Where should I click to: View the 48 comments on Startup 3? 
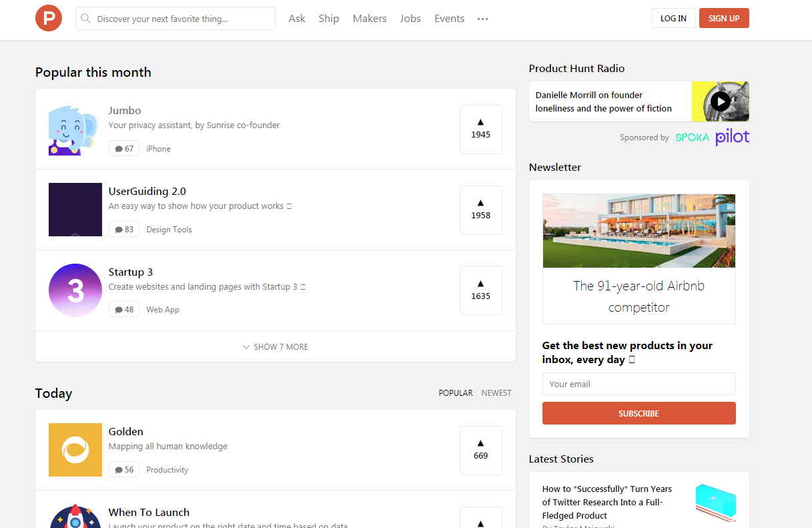point(124,310)
